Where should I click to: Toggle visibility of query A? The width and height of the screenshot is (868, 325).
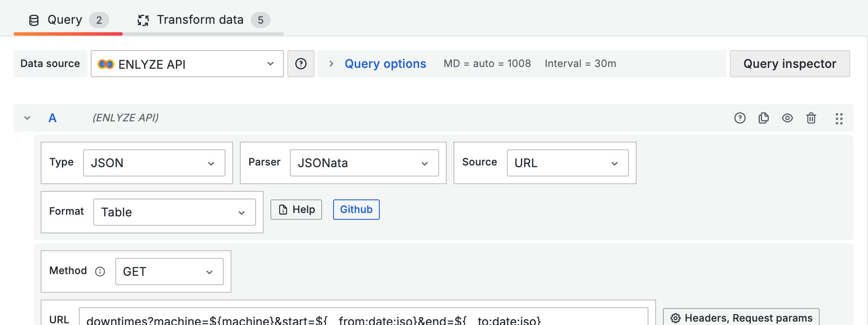[x=787, y=118]
